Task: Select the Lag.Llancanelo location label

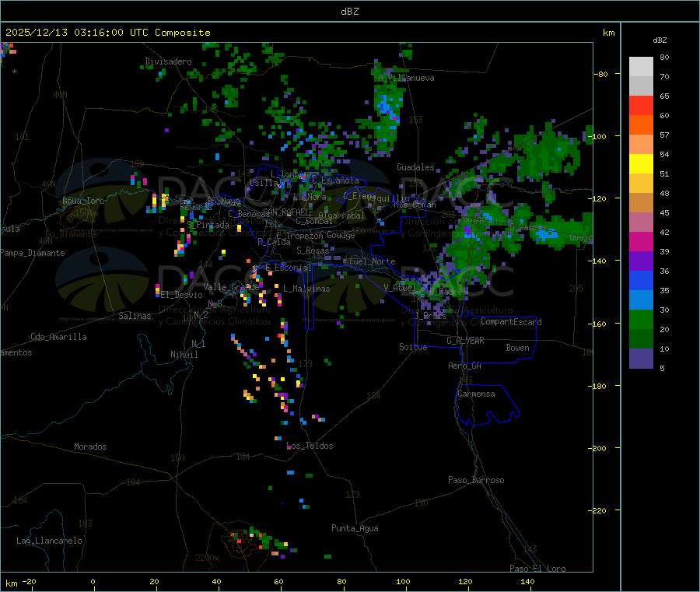Action: pyautogui.click(x=50, y=541)
